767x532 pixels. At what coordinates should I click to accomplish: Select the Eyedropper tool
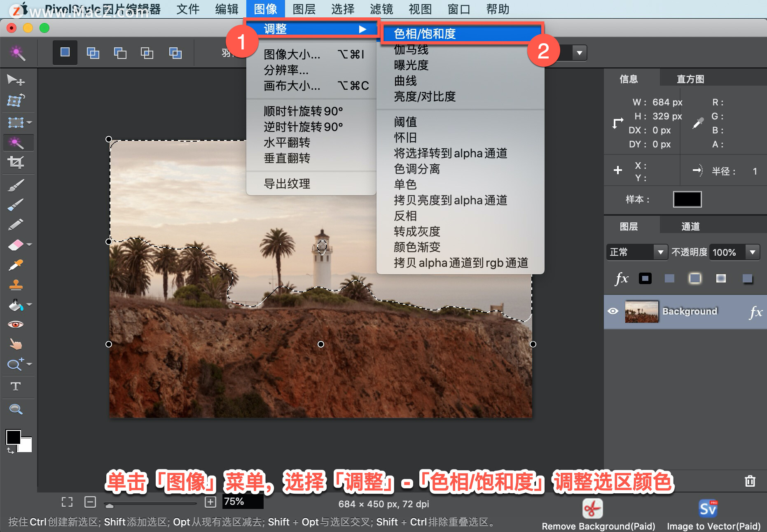pyautogui.click(x=16, y=264)
